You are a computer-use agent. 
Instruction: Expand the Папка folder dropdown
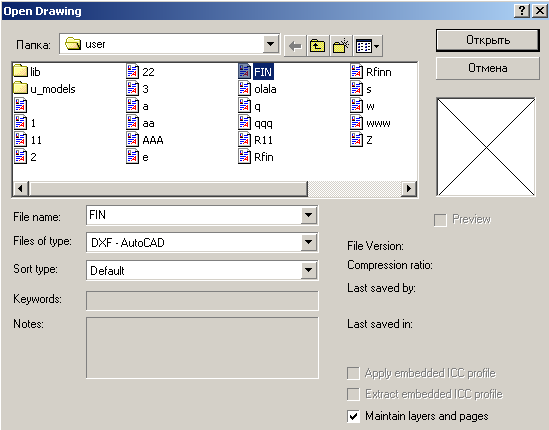tap(270, 44)
